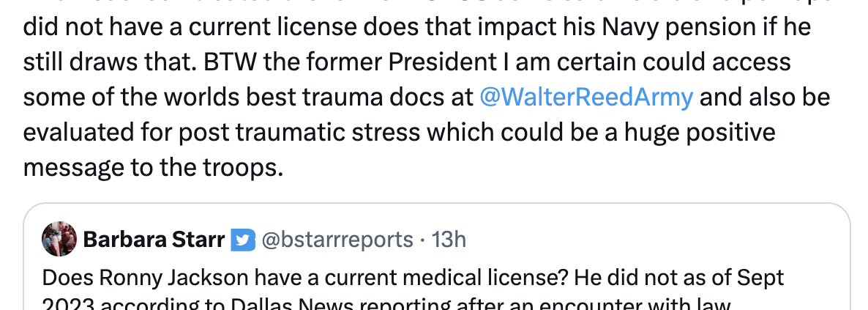Open the @WalterReedArmy mention link

click(585, 97)
